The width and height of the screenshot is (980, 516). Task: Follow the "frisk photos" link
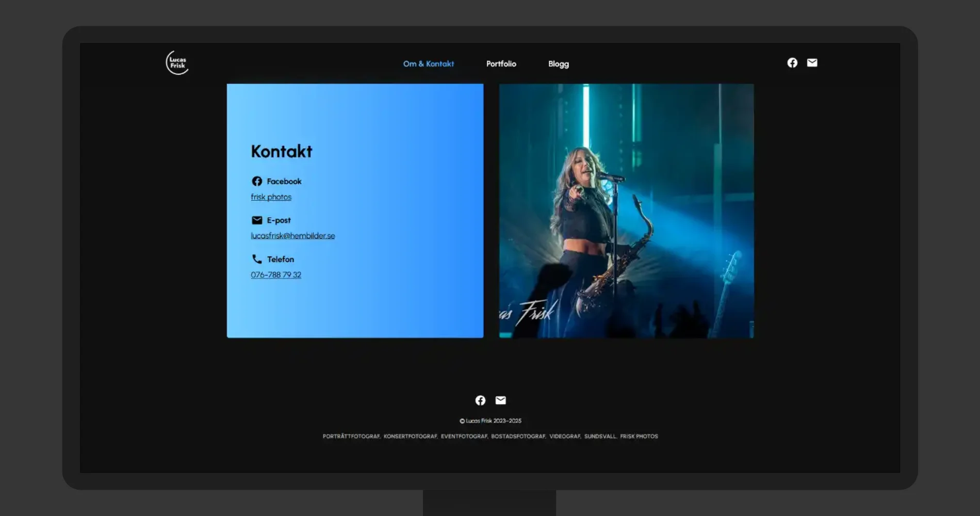271,197
